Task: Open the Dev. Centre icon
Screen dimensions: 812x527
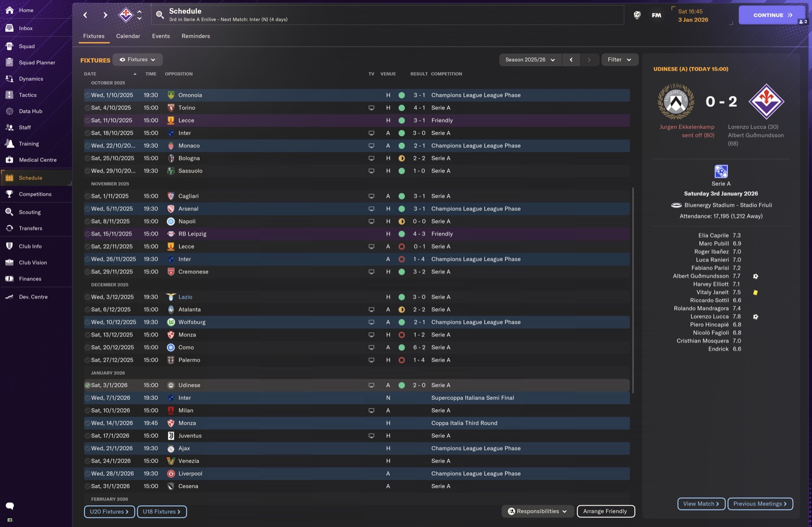Action: 9,297
